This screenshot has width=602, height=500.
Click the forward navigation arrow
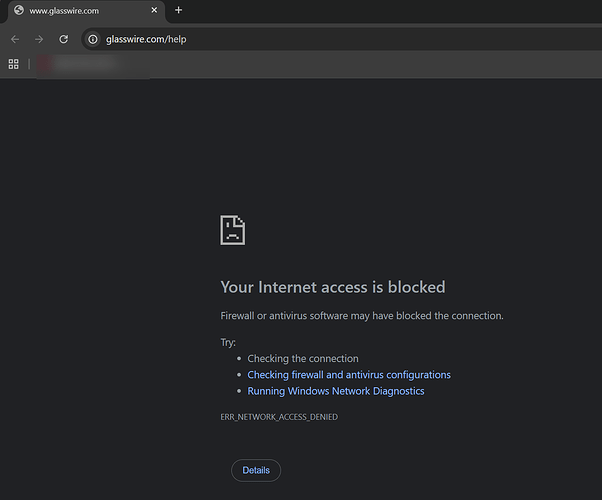click(39, 39)
